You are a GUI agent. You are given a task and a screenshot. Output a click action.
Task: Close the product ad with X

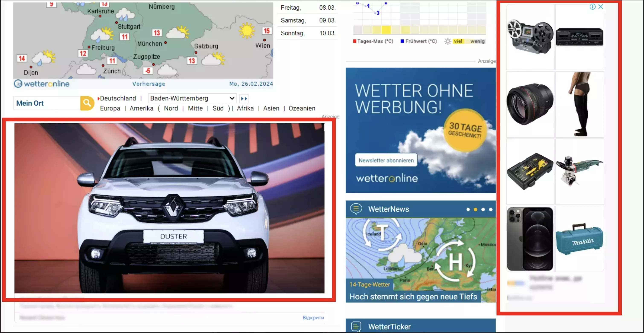pos(600,7)
